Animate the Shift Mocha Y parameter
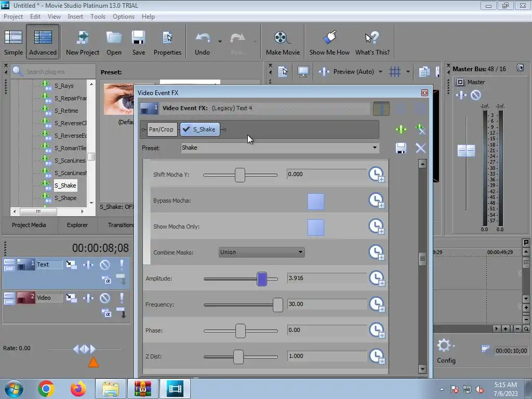This screenshot has height=399, width=532. (377, 175)
